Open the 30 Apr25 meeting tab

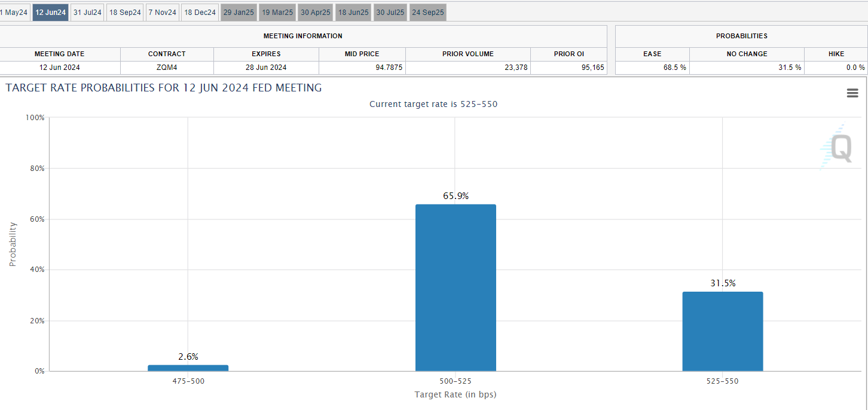pos(316,13)
